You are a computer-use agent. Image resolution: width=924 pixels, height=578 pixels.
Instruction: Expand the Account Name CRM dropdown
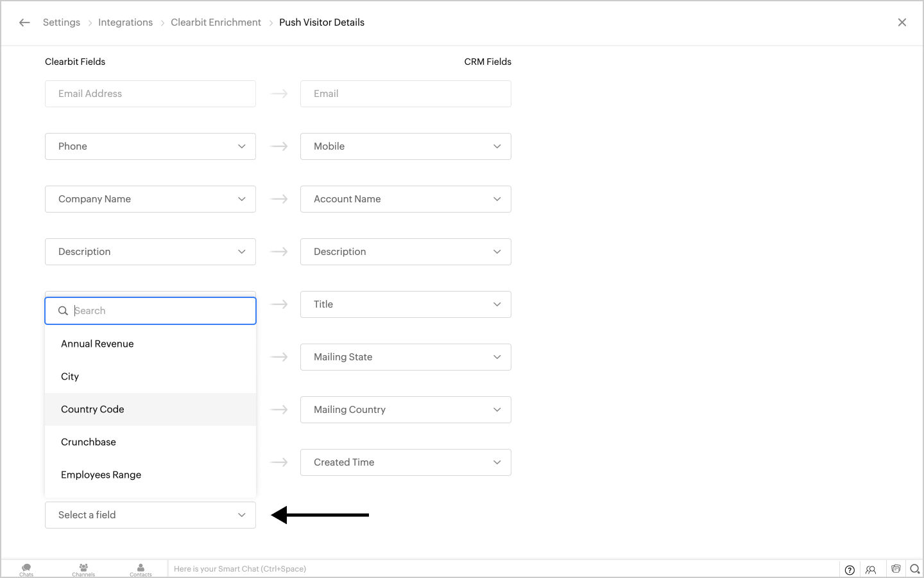[406, 199]
